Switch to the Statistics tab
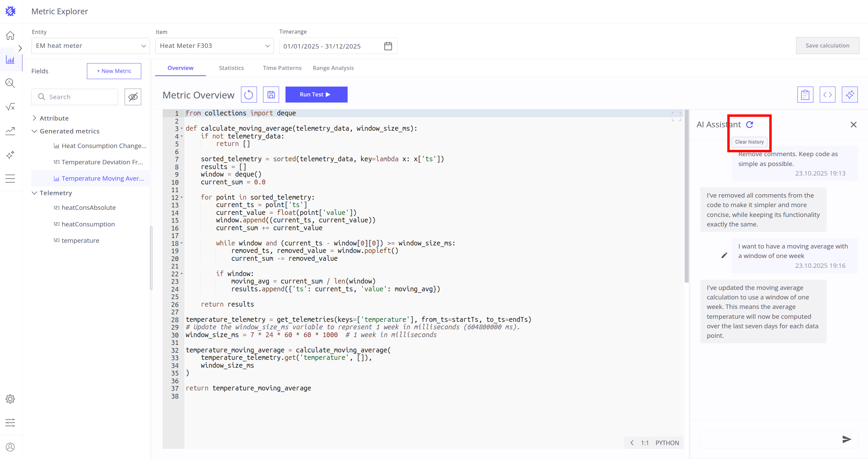The image size is (868, 459). 231,68
